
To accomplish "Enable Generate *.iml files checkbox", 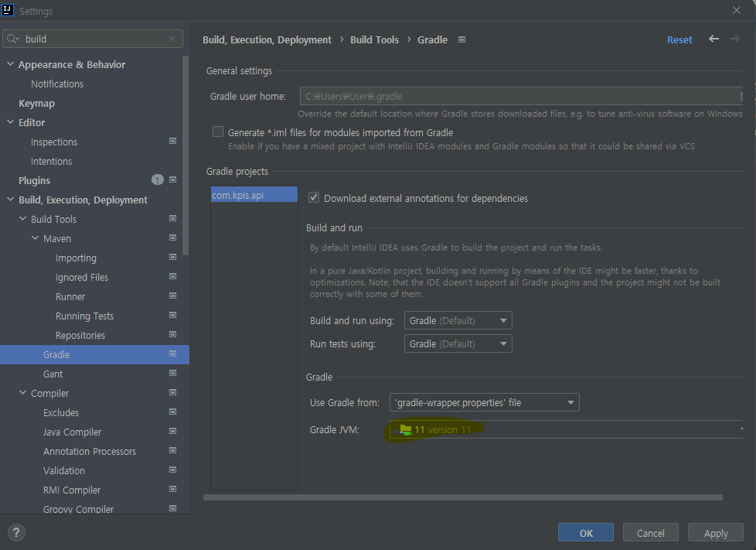I will [x=218, y=132].
